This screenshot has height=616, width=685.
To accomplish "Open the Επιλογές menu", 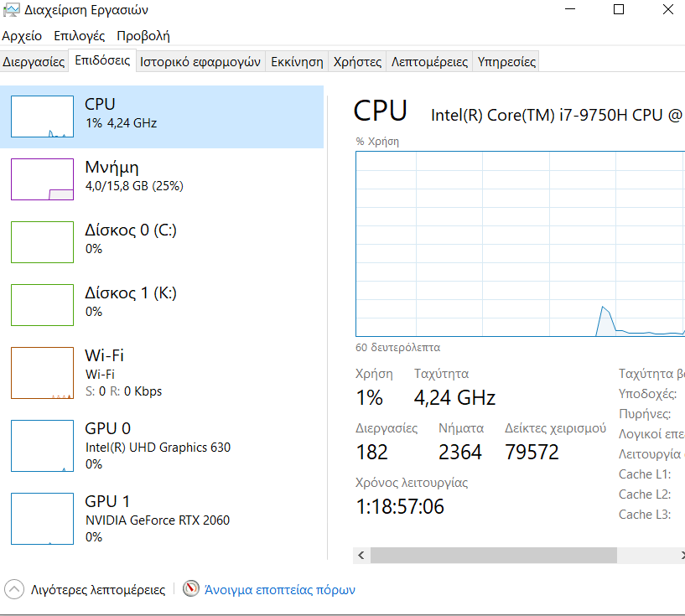I will (x=79, y=36).
